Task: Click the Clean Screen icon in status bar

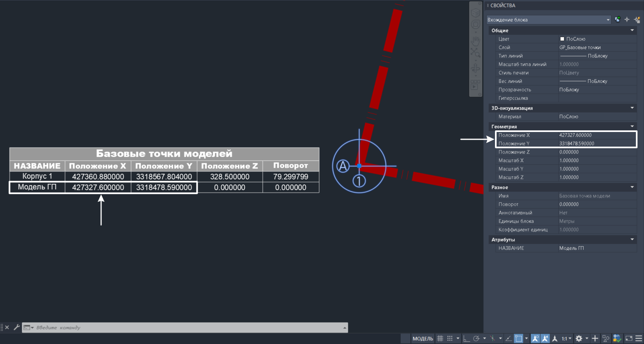Action: coord(629,338)
